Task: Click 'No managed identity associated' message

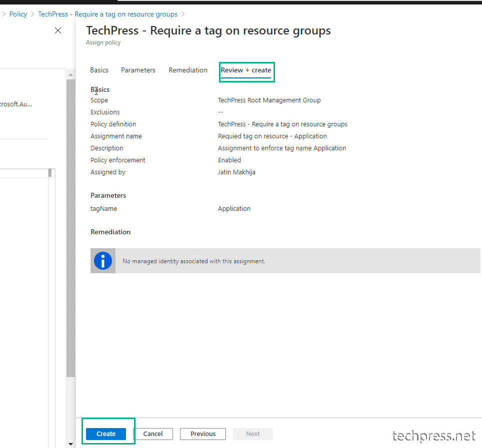Action: (x=193, y=261)
